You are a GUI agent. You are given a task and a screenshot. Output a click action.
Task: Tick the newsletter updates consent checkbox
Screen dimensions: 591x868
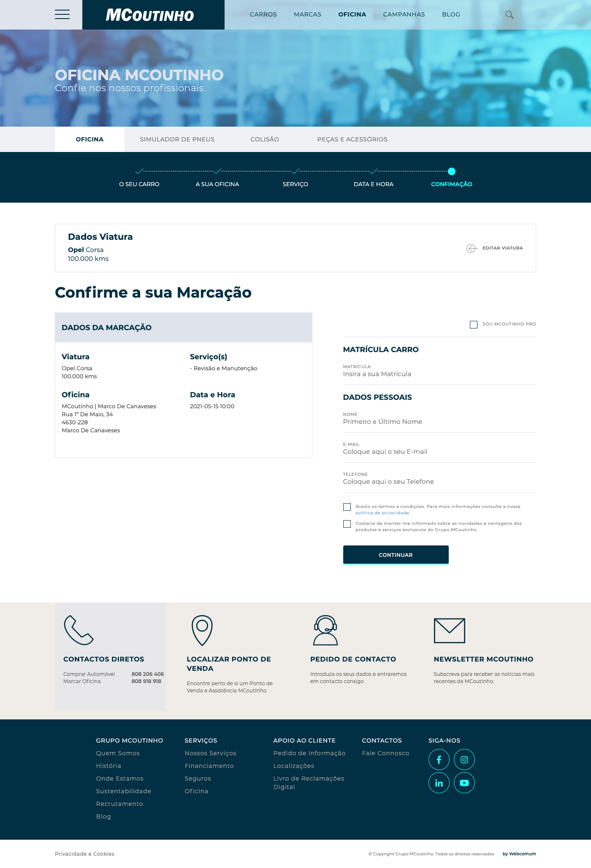click(x=347, y=524)
